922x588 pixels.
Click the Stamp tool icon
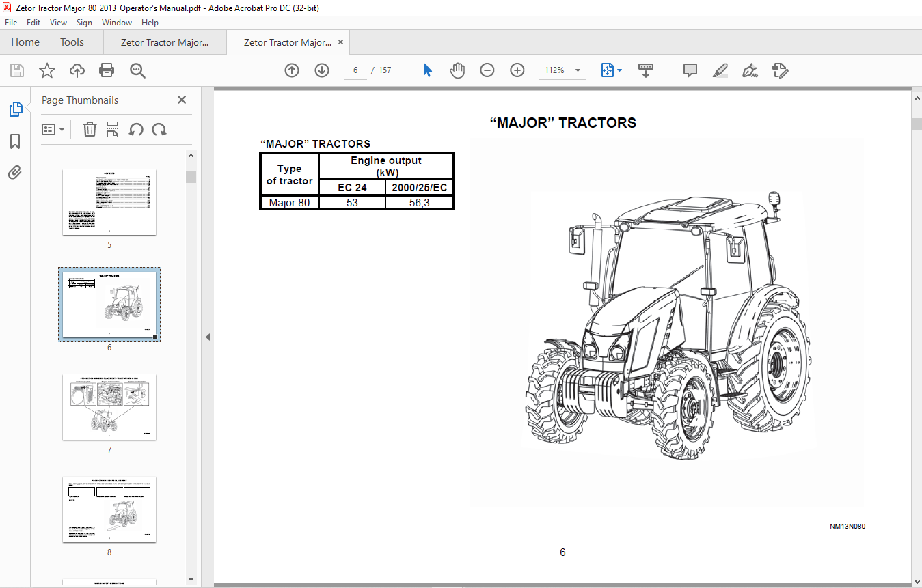tap(780, 70)
